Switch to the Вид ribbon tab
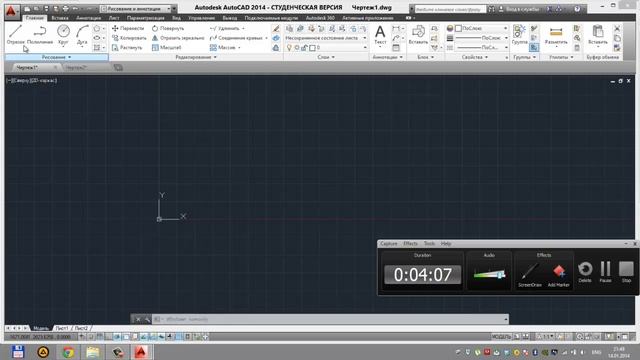Screen dimensions: 640x360 click(176, 18)
